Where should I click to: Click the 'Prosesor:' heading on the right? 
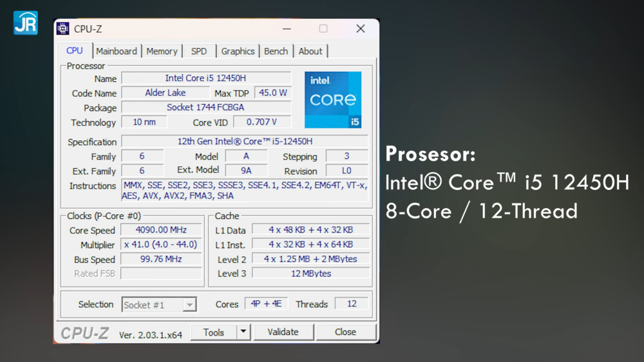coord(430,155)
